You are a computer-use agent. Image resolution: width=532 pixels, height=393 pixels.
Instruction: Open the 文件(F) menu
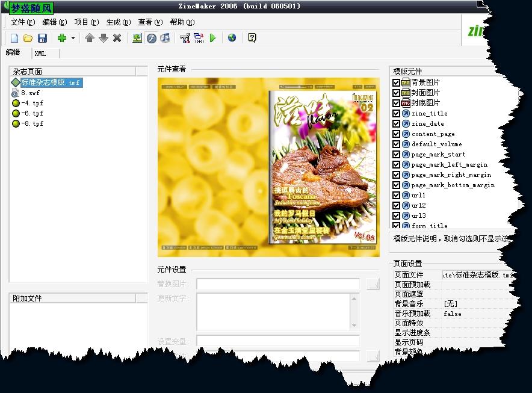pos(23,22)
